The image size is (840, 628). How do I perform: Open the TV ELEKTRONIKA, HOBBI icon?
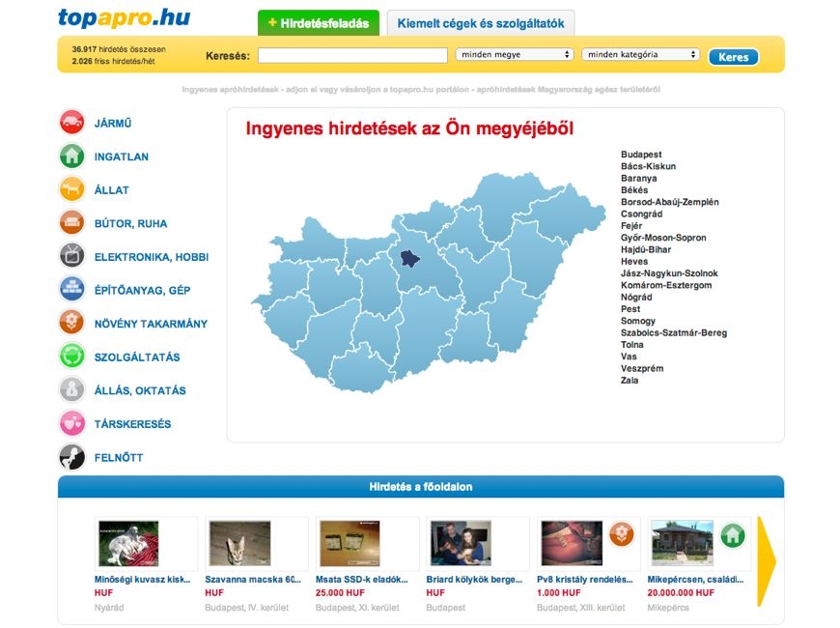pyautogui.click(x=71, y=257)
